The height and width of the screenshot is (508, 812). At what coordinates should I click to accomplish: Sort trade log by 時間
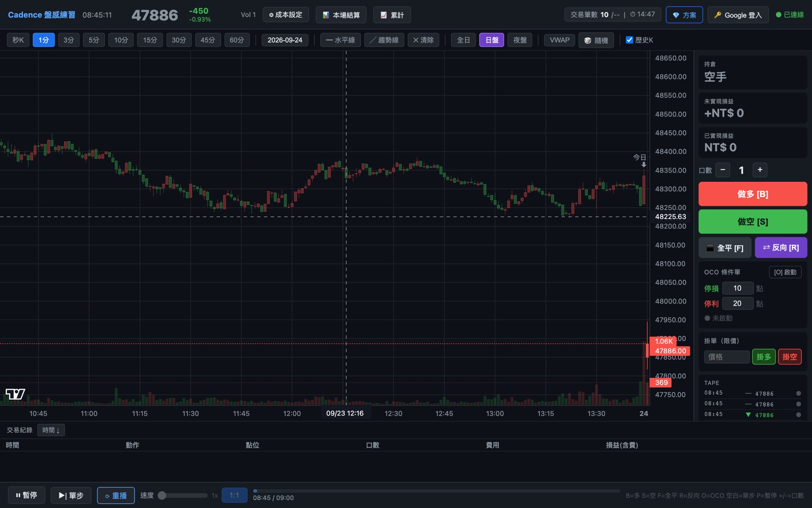pyautogui.click(x=51, y=430)
